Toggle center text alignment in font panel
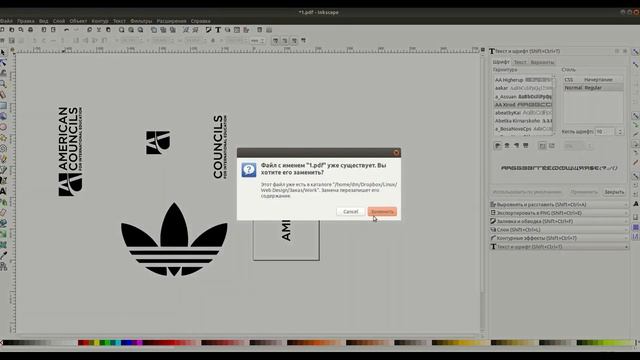This screenshot has height=360, width=640. coord(507,145)
